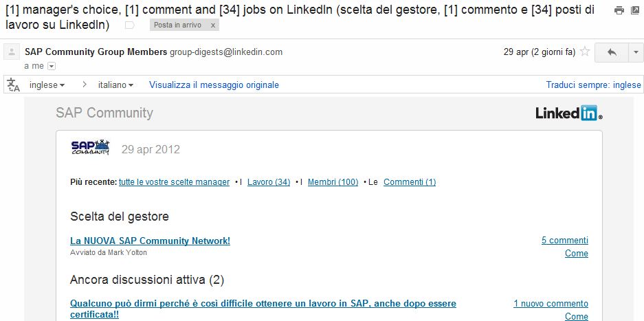Click the LinkedIn logo
Screen dimensions: 644x321
(568, 113)
